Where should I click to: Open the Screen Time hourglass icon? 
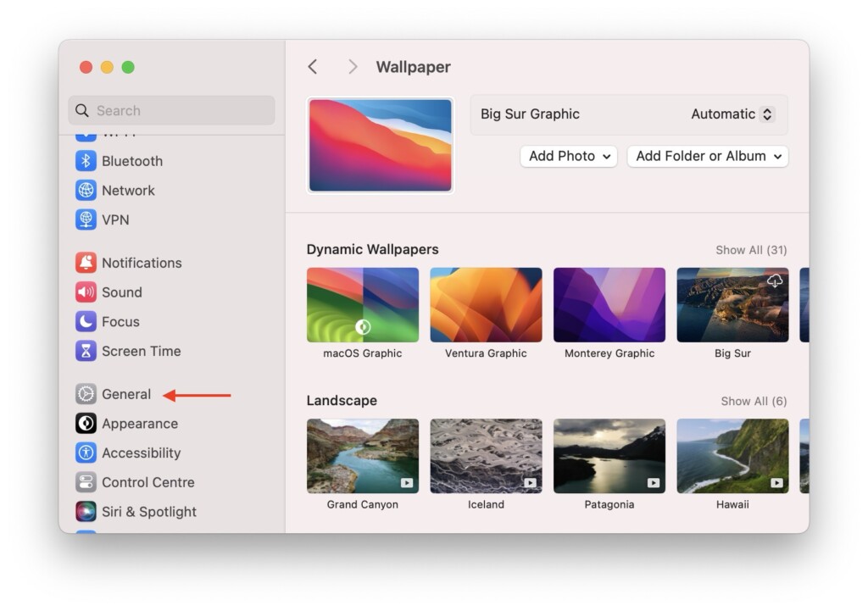86,351
